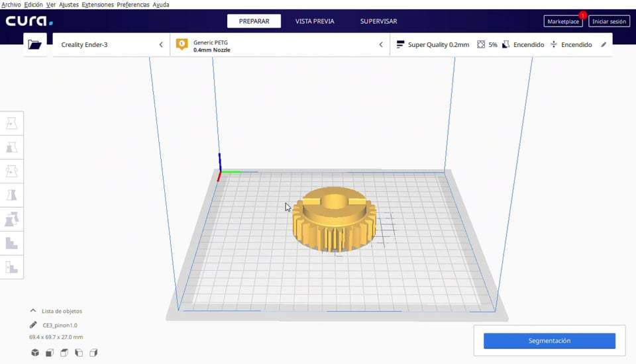Click the last left toolbar tool icon
The image size is (636, 364).
click(12, 267)
